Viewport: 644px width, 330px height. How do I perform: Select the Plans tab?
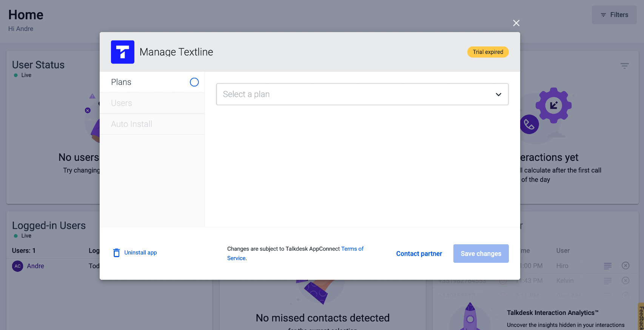click(152, 82)
